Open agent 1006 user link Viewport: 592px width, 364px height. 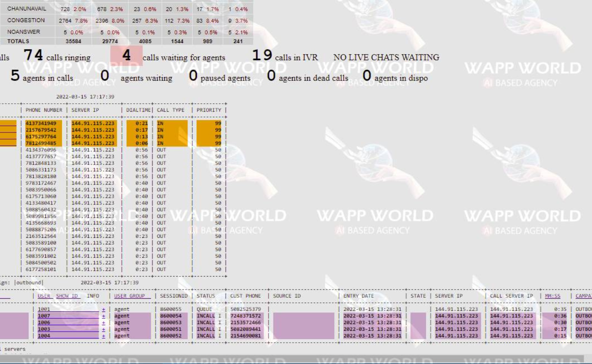[x=44, y=323]
